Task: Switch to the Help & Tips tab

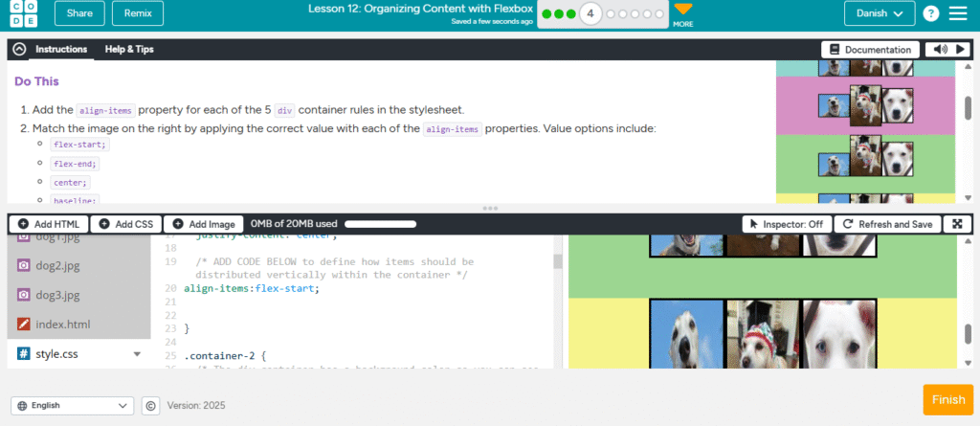Action: click(x=129, y=50)
